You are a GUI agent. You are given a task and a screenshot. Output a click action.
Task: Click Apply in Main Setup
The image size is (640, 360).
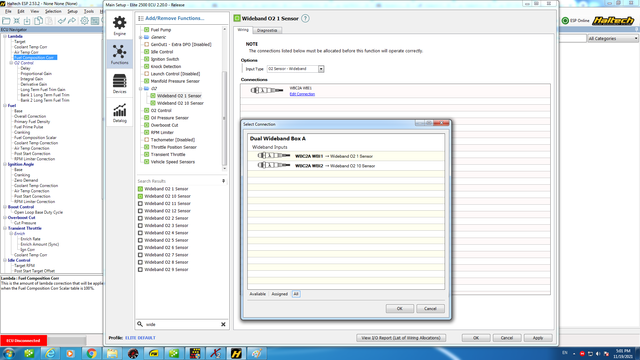point(538,338)
